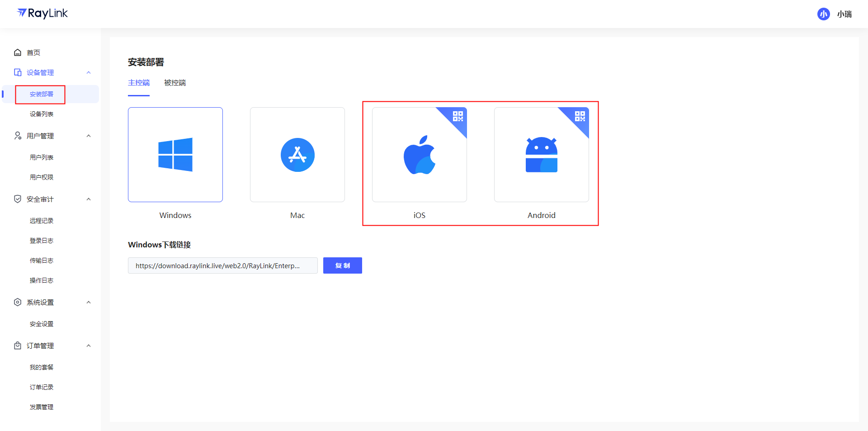Collapse the 系统设置 section chevron
The height and width of the screenshot is (431, 868).
click(x=89, y=302)
